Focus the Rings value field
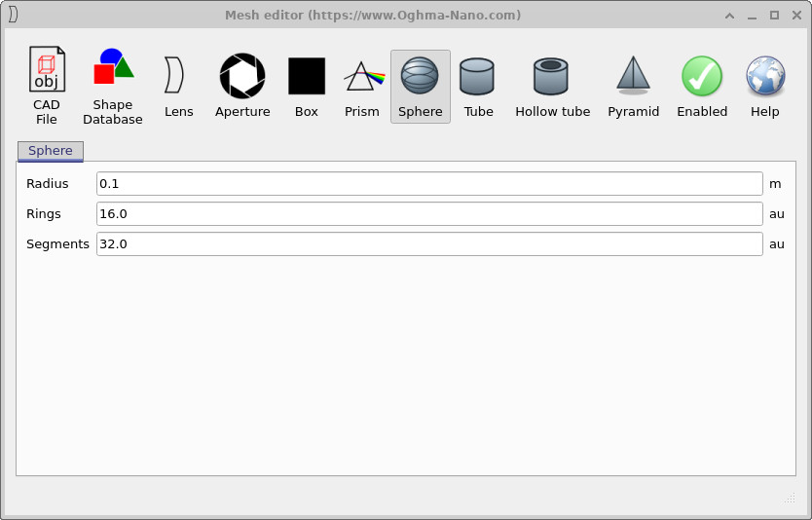The width and height of the screenshot is (812, 520). click(x=428, y=214)
